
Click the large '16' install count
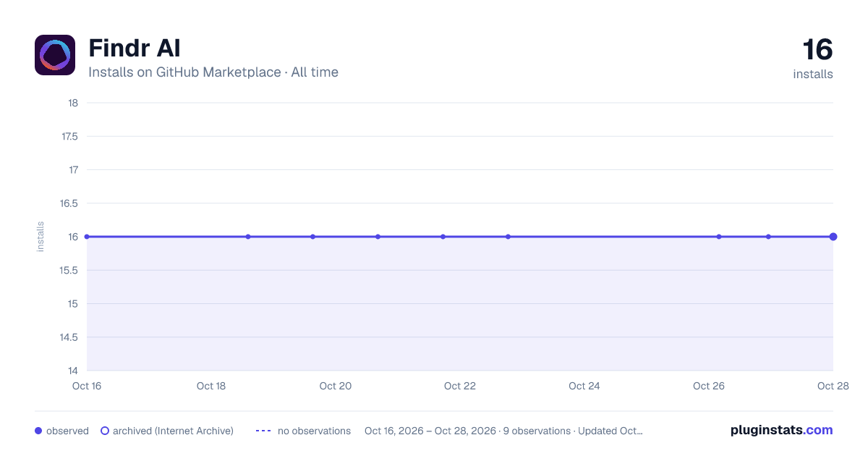coord(817,50)
